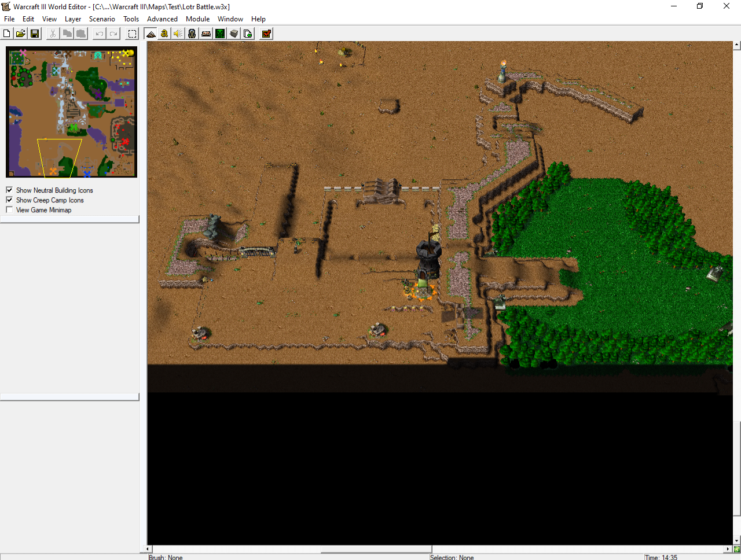Screen dimensions: 741x560
Task: Open the View menu
Action: (49, 19)
